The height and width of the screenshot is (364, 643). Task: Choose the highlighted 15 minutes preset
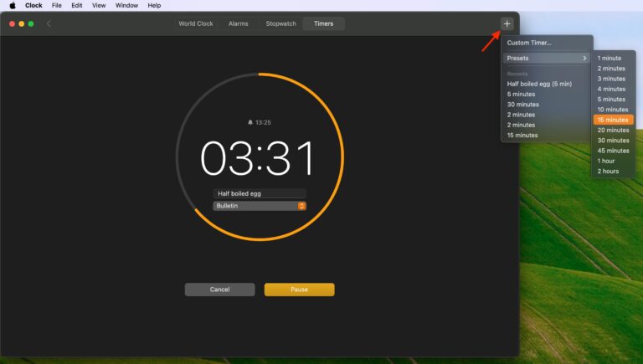(x=614, y=120)
